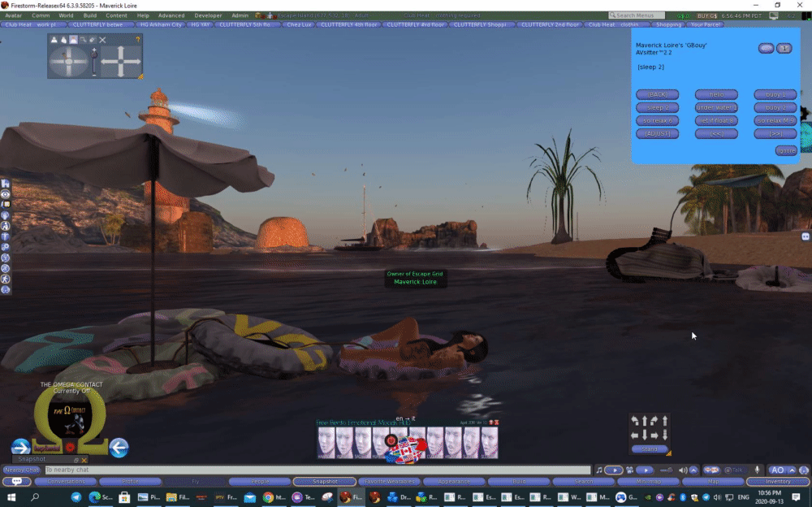Toggle the microphone talk icon
Viewport: 812px width, 507px height.
(x=757, y=470)
